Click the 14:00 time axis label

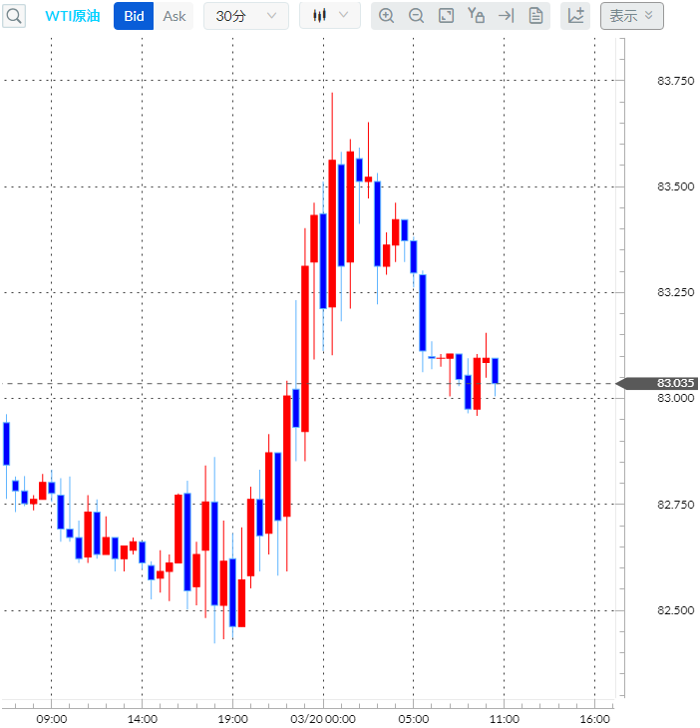click(x=142, y=719)
